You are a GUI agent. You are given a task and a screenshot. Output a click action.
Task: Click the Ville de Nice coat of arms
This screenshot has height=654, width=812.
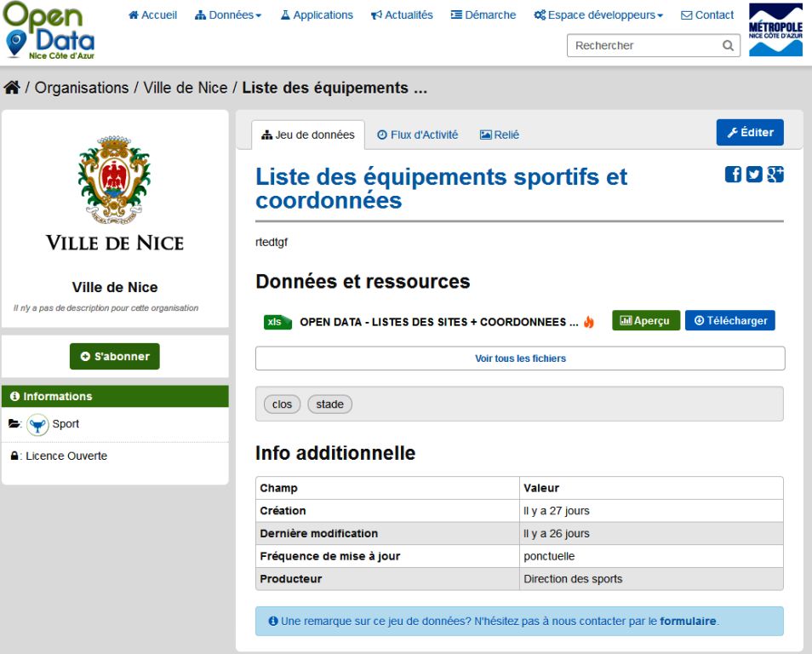(114, 177)
